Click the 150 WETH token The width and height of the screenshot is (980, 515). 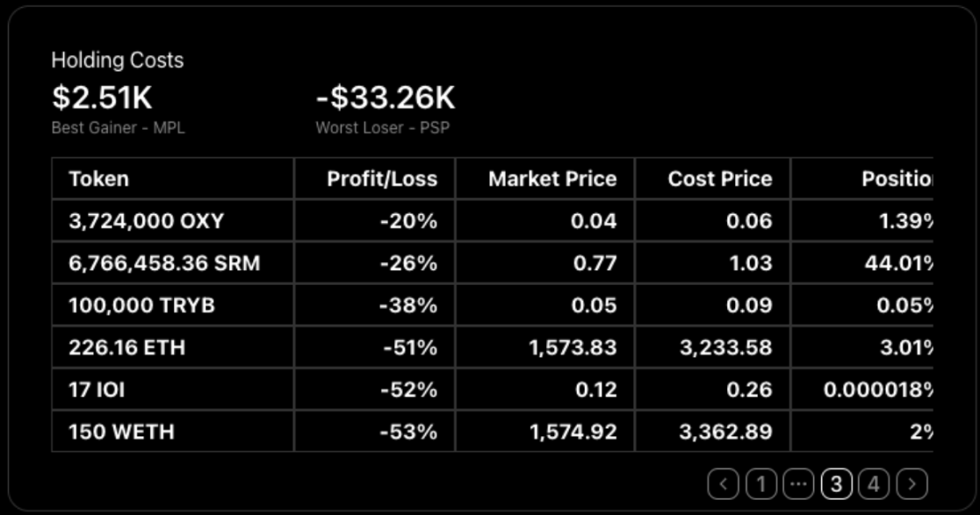coord(121,432)
